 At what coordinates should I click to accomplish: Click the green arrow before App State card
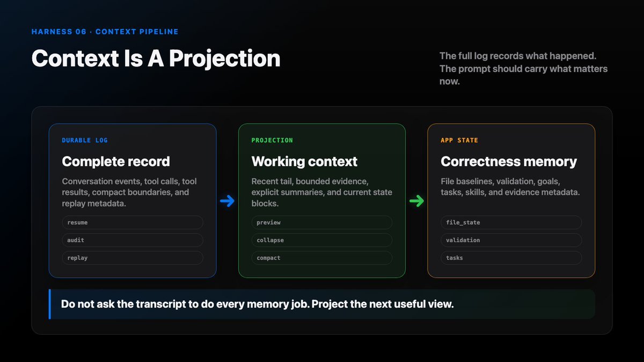coord(416,201)
